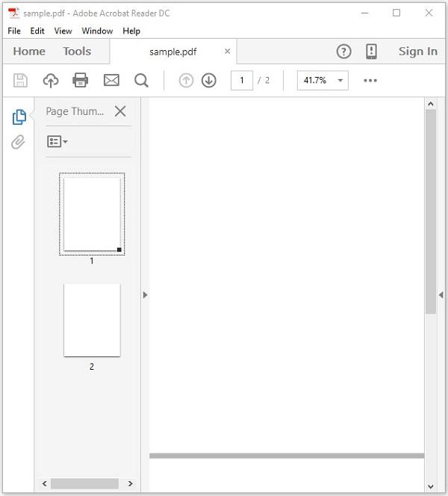This screenshot has width=448, height=496.
Task: Collapse the left navigation pane arrow
Action: point(145,295)
